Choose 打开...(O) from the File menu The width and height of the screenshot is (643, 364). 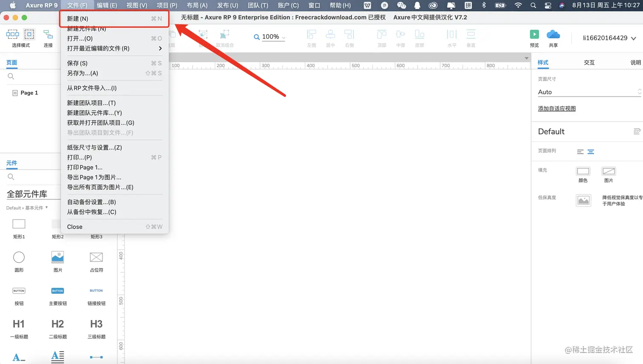[114, 39]
